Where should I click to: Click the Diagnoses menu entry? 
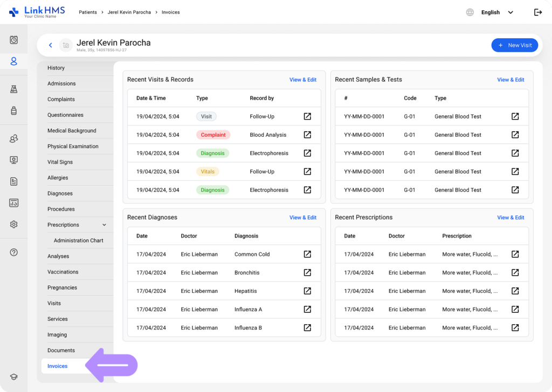(60, 193)
